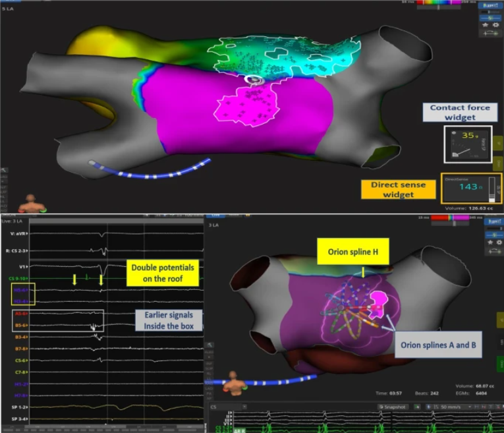Click the B3-4 channel label
This screenshot has height=433, width=504.
[x=21, y=337]
